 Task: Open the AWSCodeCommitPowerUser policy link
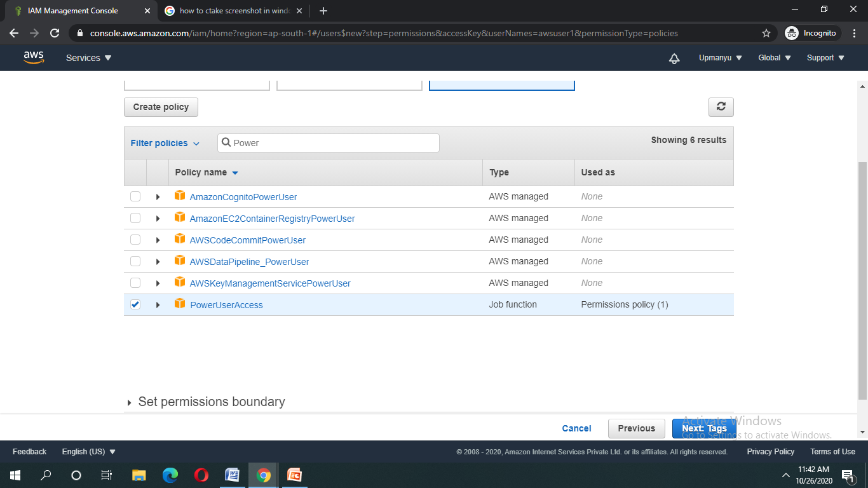click(248, 240)
